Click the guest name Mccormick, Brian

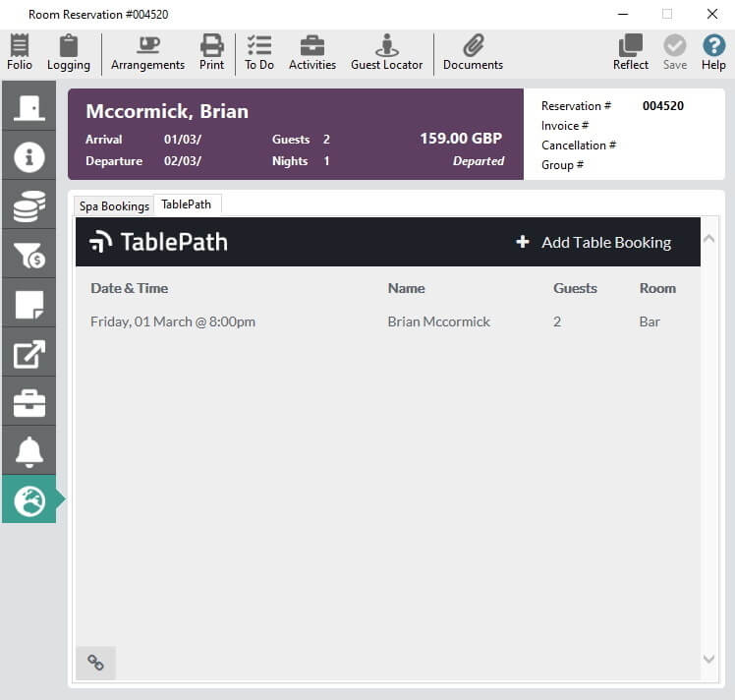tap(167, 112)
